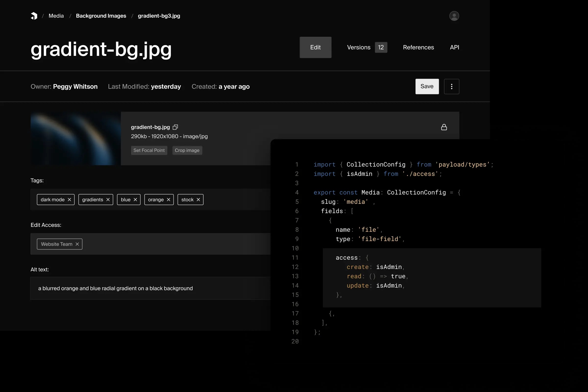588x392 pixels.
Task: Click the user avatar icon top right
Action: (x=454, y=16)
